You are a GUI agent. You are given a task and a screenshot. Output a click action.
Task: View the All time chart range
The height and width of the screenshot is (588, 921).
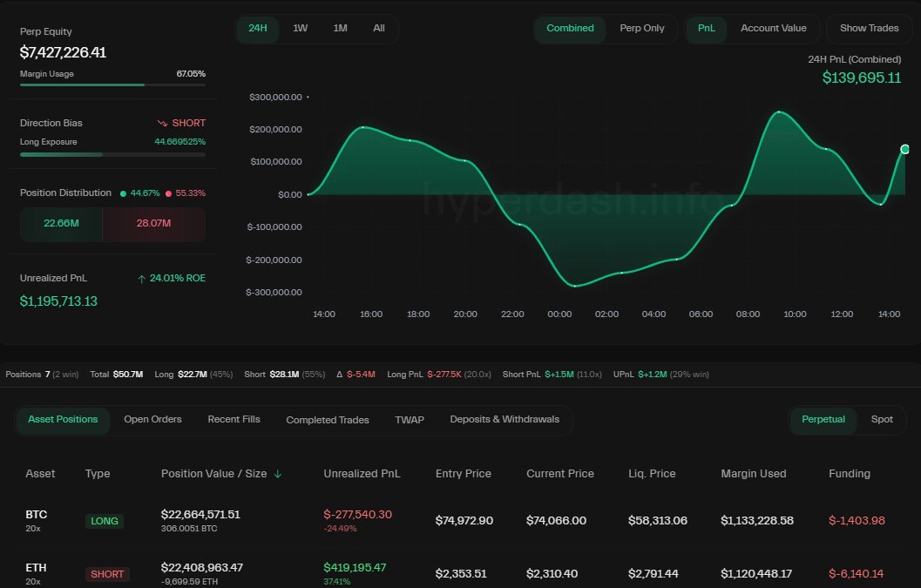coord(378,28)
